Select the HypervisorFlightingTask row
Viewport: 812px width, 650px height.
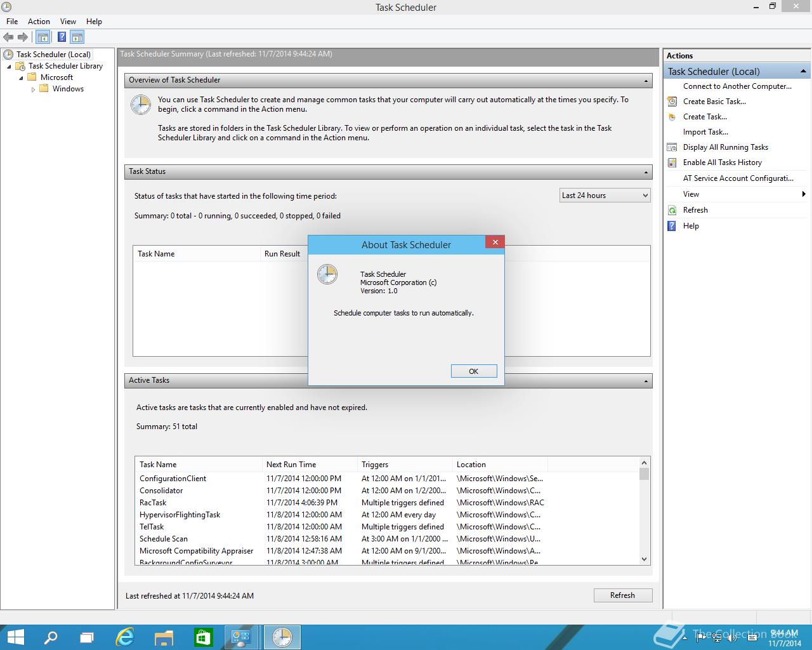tap(387, 515)
